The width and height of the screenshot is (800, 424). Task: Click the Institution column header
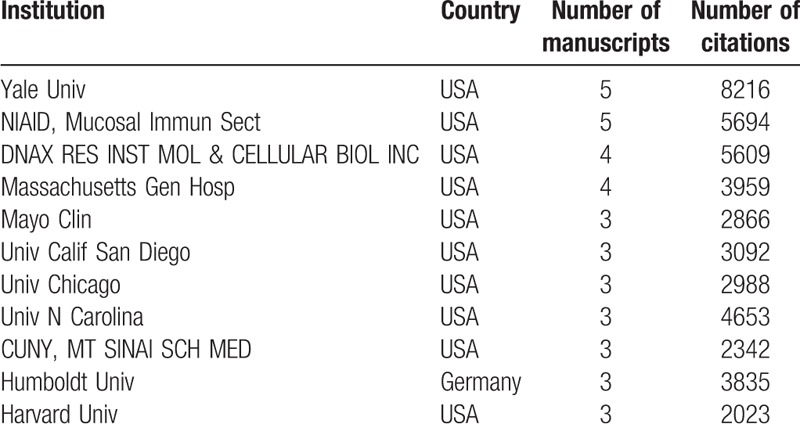[x=53, y=11]
